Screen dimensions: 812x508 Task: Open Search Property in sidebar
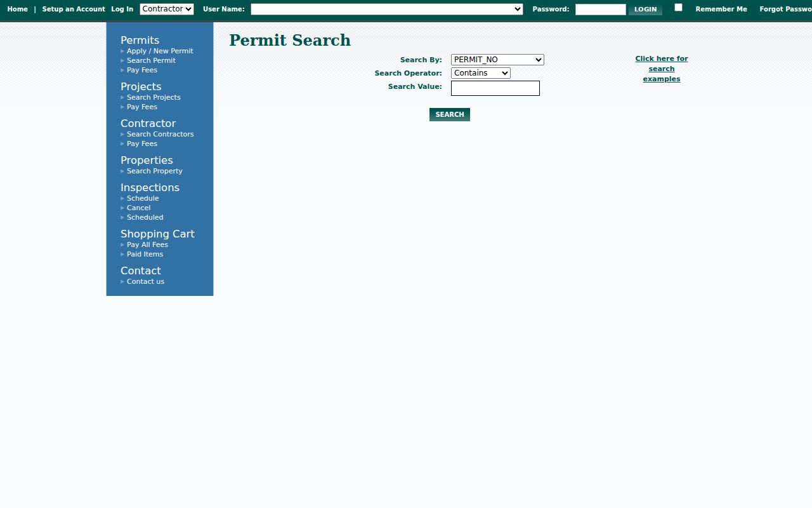point(155,171)
